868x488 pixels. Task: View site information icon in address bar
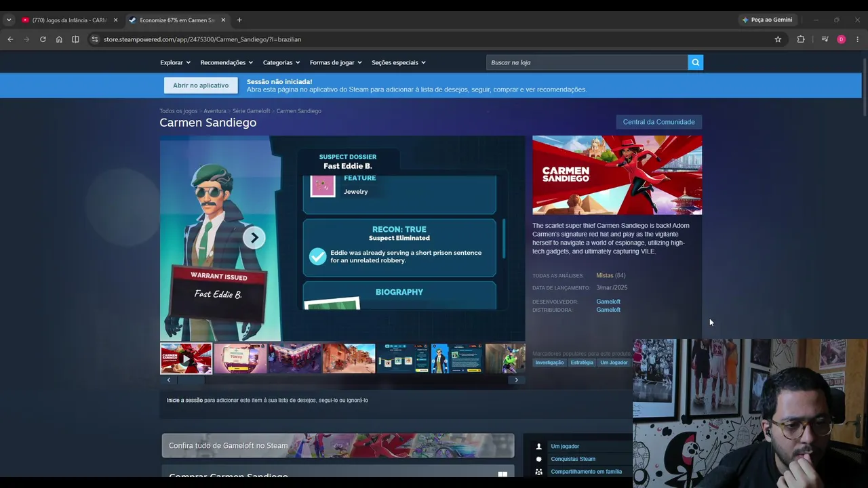[95, 39]
